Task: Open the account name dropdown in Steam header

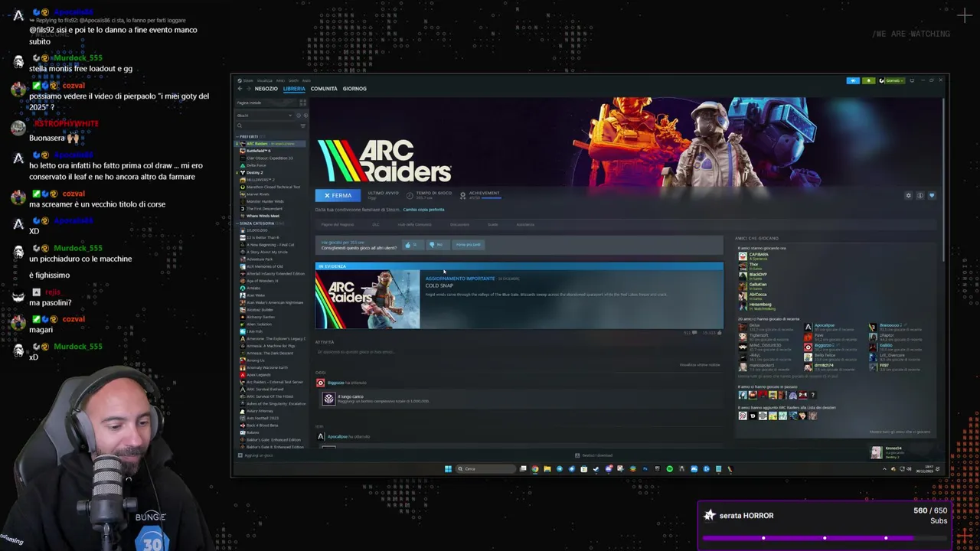Action: point(894,80)
